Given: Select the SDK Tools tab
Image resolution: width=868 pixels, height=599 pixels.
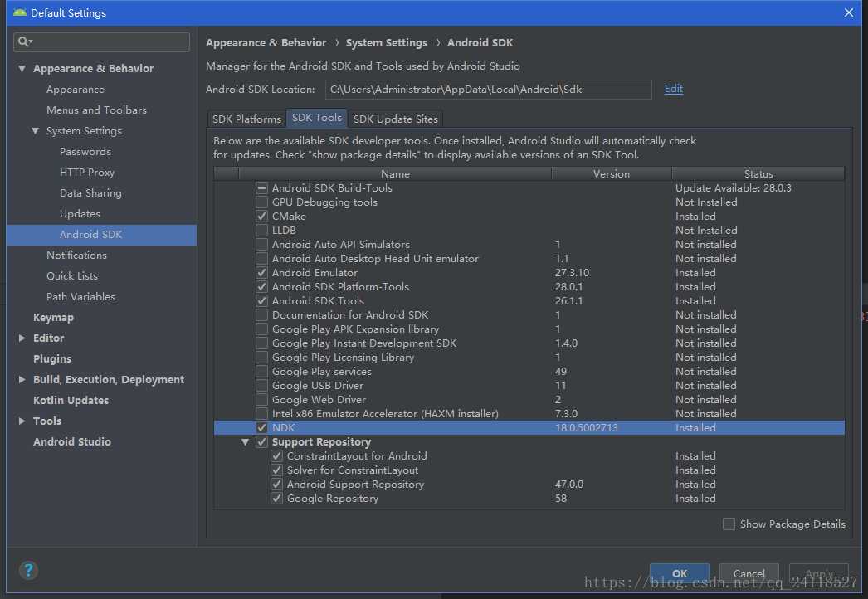Looking at the screenshot, I should (x=317, y=118).
